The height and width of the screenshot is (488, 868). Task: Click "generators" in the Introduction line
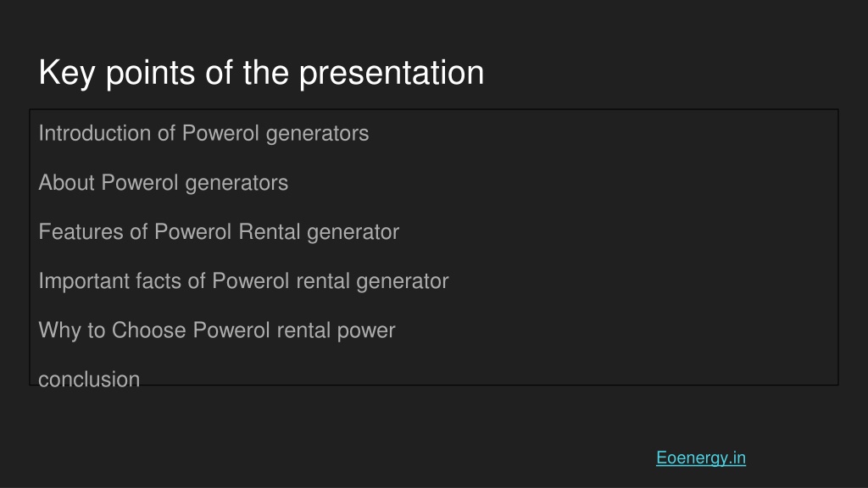tap(317, 135)
